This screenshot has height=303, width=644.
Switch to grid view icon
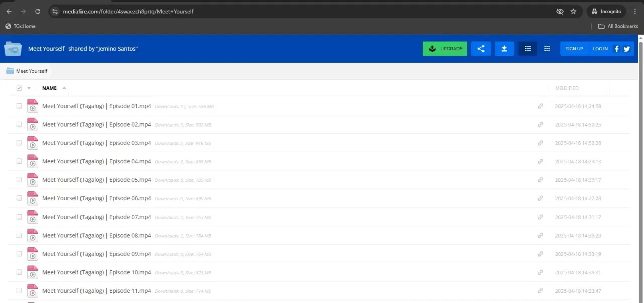click(x=547, y=49)
